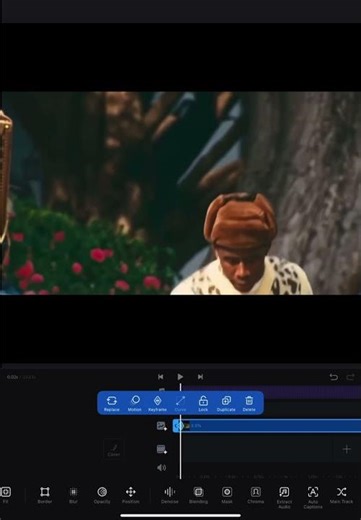Delete the selected clip
361x520 pixels.
pos(249,403)
